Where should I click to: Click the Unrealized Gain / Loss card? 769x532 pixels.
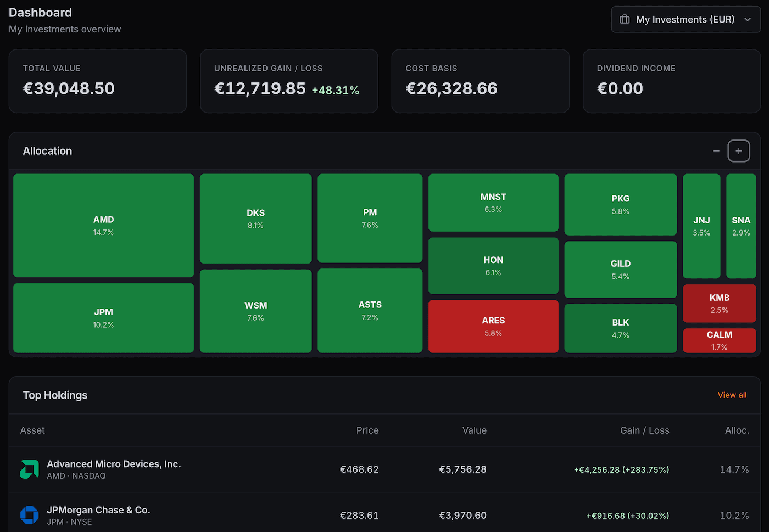[x=289, y=81]
